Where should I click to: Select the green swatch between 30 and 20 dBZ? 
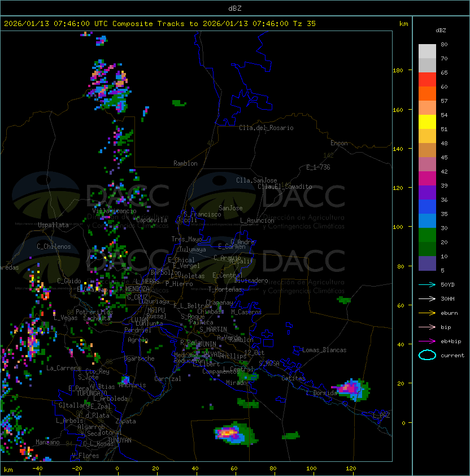[427, 235]
